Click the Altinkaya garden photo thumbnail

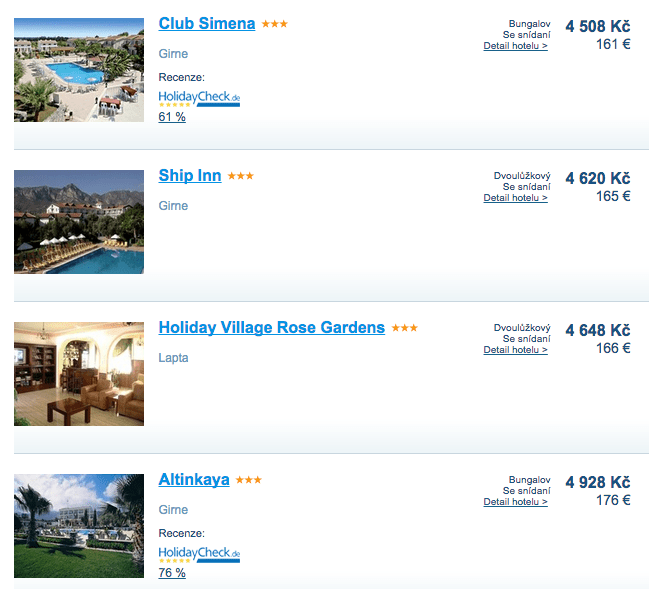[79, 526]
